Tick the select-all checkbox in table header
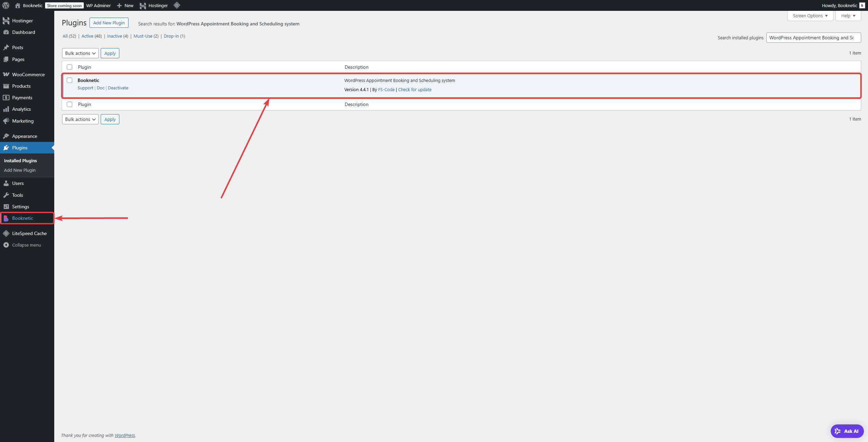The width and height of the screenshot is (868, 442). 70,67
